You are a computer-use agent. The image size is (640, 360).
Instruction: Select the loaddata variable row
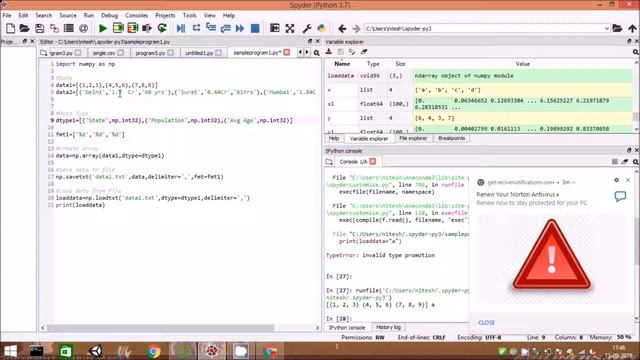coord(479,76)
